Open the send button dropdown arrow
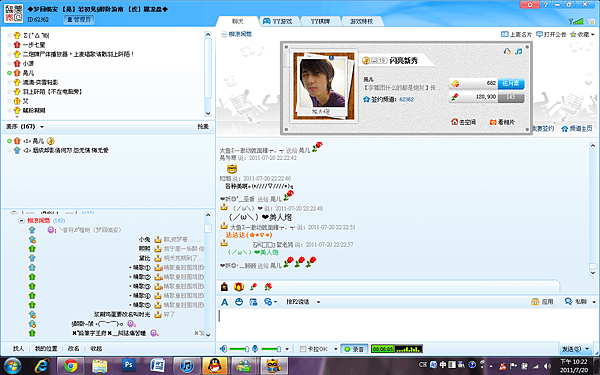 587,349
